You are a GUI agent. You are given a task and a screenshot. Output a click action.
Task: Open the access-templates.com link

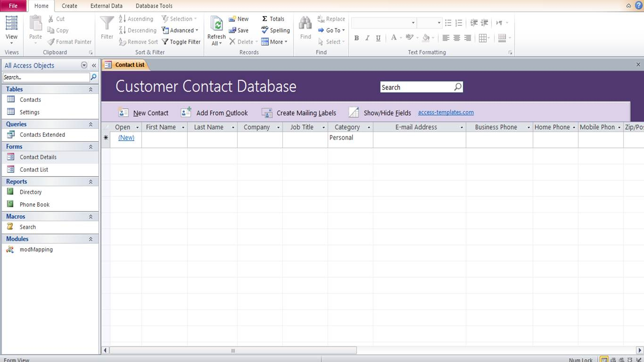coord(446,112)
